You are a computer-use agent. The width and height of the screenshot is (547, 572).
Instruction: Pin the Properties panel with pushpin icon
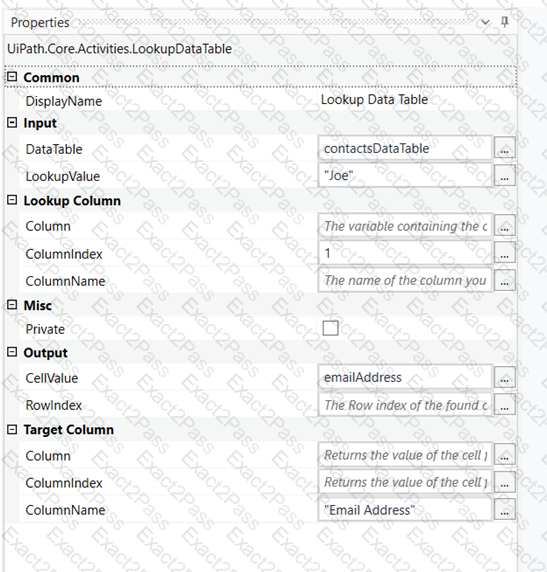(505, 22)
